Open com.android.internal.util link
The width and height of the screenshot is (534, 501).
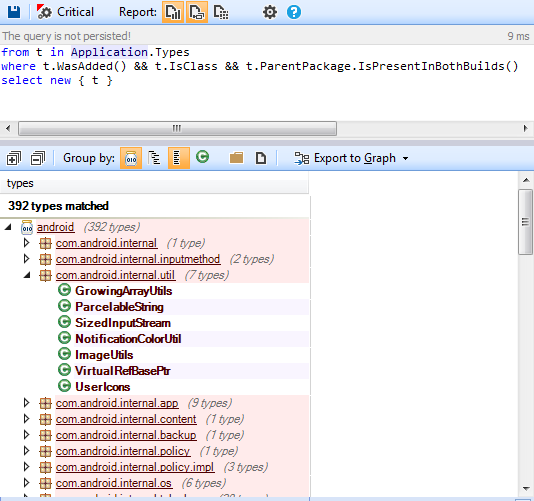115,275
